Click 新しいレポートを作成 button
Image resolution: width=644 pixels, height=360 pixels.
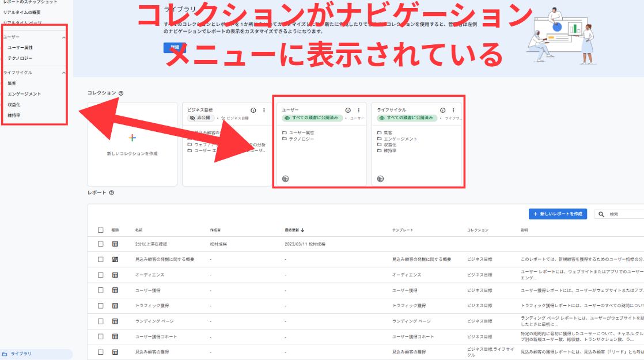coord(558,214)
